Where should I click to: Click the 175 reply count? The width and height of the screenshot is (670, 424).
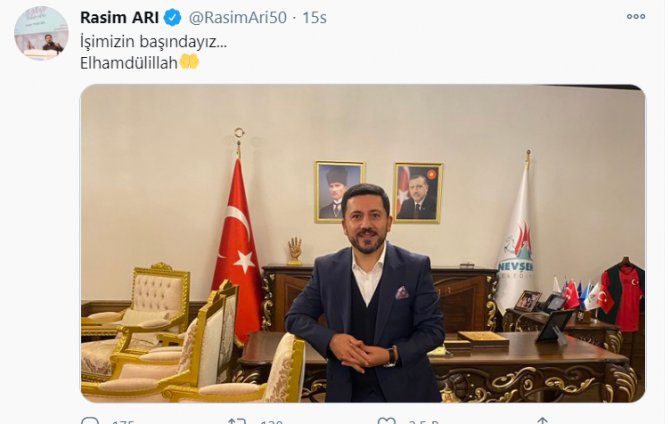pos(122,422)
